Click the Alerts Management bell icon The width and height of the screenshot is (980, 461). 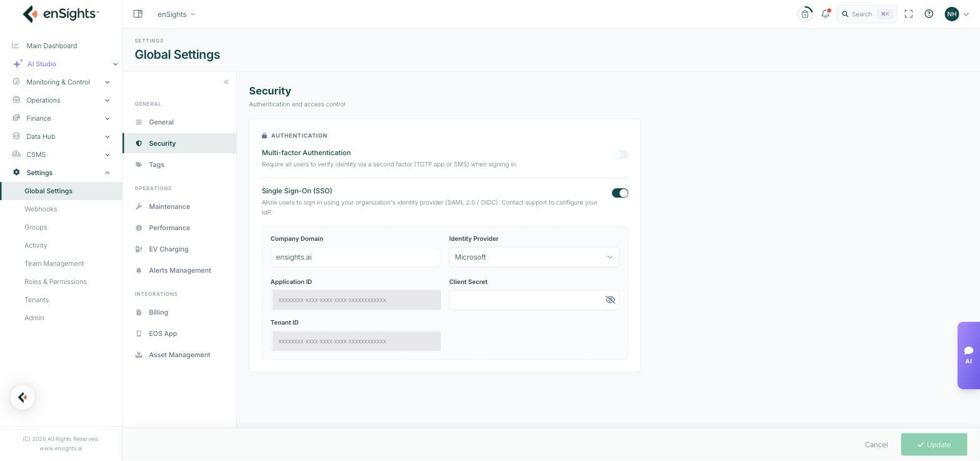[139, 270]
